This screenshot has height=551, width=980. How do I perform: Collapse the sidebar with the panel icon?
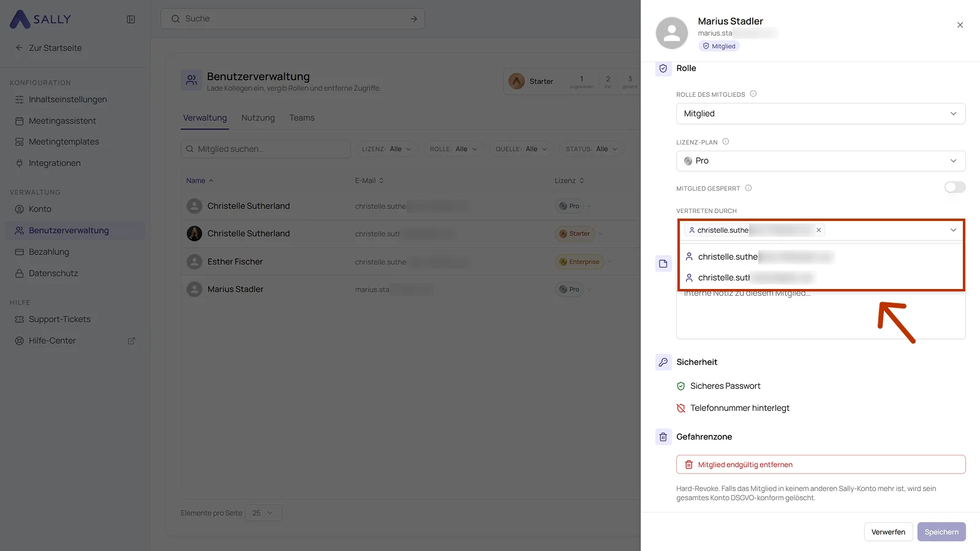pyautogui.click(x=131, y=20)
